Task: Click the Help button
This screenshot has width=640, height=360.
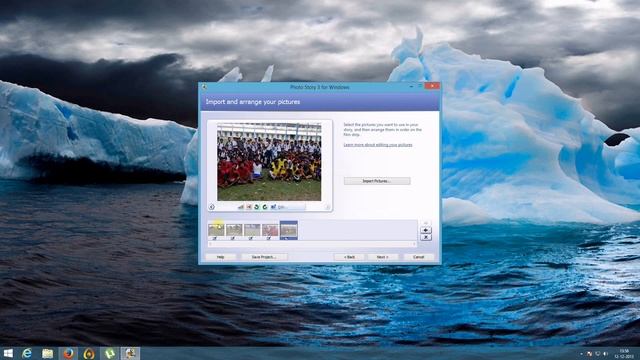Action: [x=220, y=257]
